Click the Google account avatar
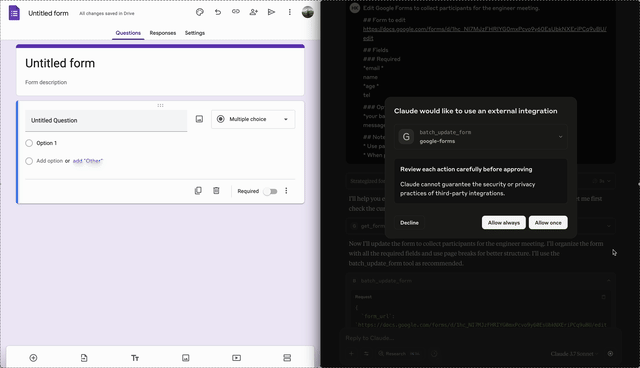This screenshot has width=640, height=368. pyautogui.click(x=308, y=12)
